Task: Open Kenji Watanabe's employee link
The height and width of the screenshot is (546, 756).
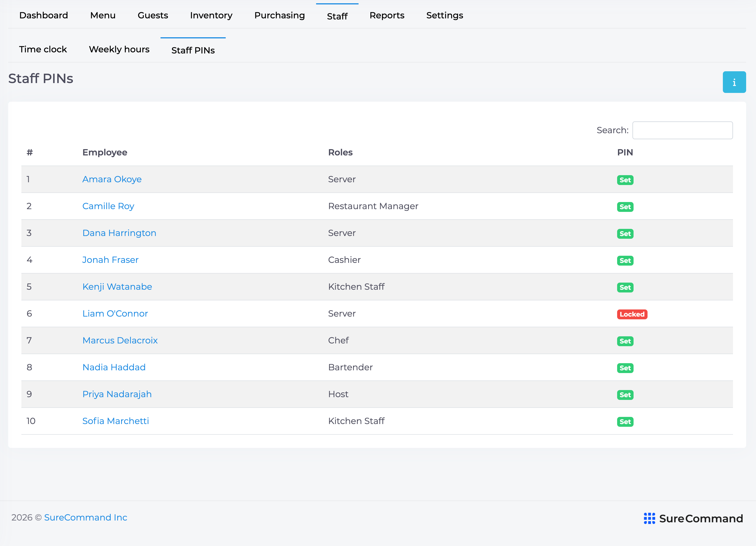Action: (117, 286)
